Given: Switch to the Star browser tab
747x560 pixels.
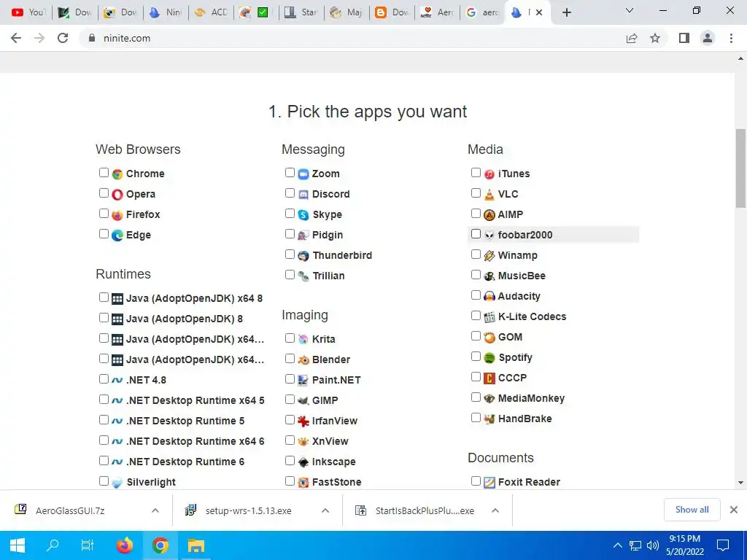Looking at the screenshot, I should 301,12.
